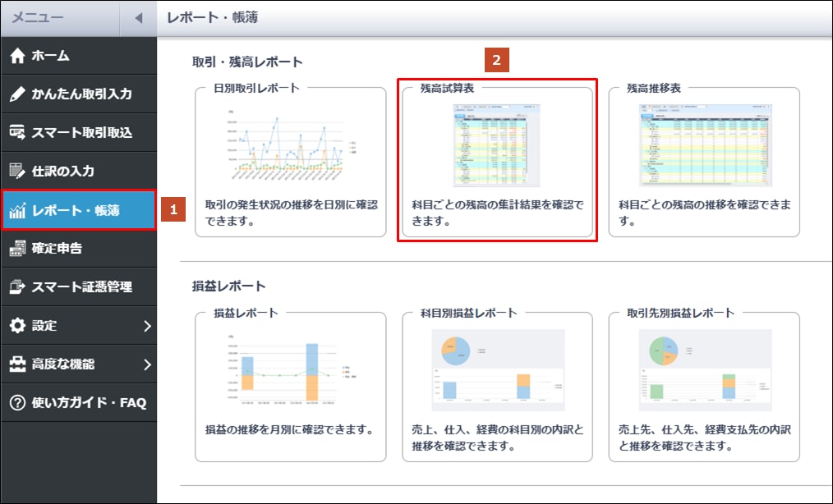Select スマート取引取込 in the menu
The image size is (833, 504).
click(x=79, y=133)
